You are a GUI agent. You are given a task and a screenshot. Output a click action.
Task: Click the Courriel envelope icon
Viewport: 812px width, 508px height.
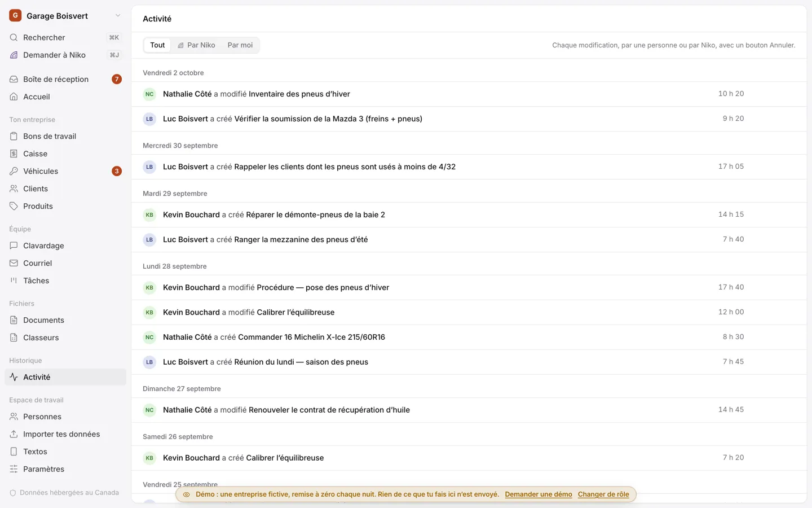point(14,263)
